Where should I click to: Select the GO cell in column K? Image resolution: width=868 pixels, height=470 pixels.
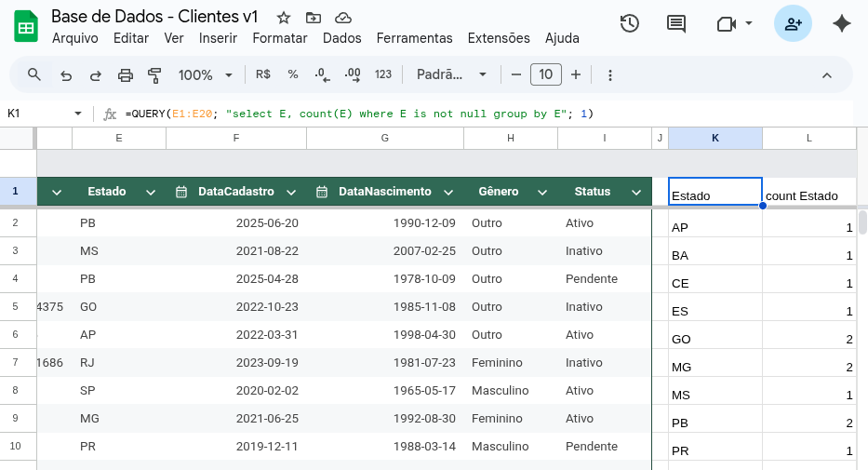715,335
